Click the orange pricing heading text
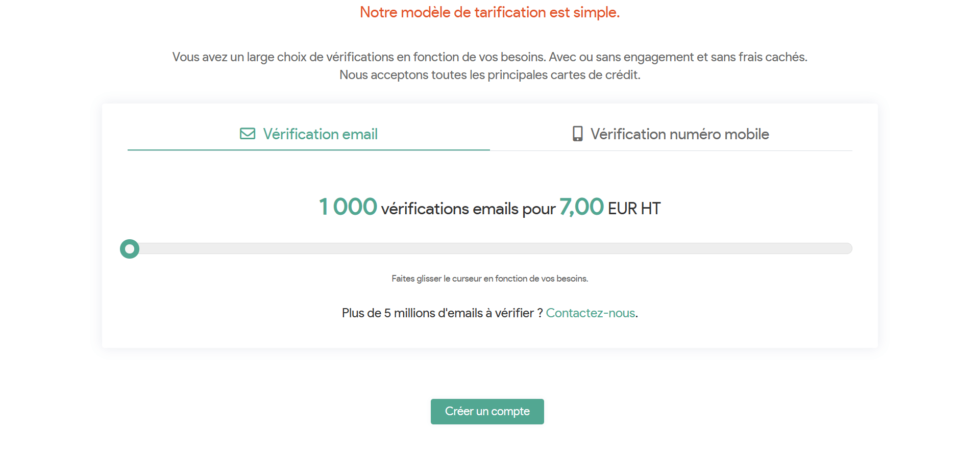Image resolution: width=980 pixels, height=455 pixels. click(489, 12)
